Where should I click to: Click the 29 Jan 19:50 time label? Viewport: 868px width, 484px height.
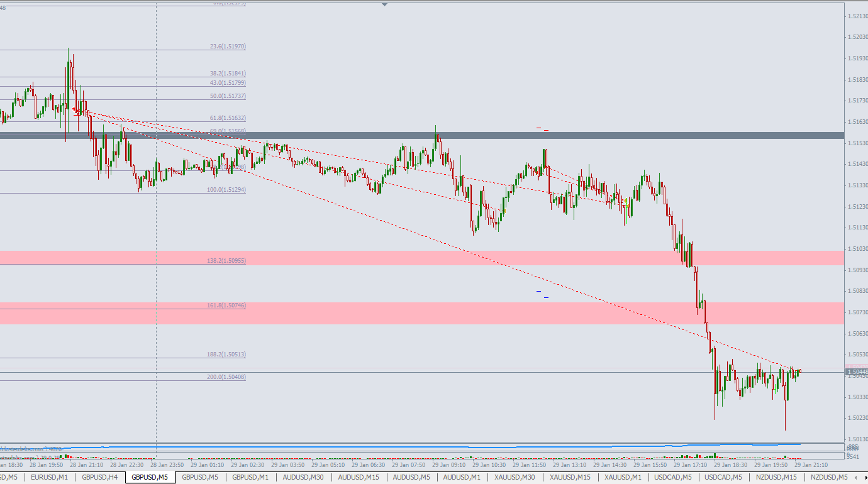(x=771, y=466)
